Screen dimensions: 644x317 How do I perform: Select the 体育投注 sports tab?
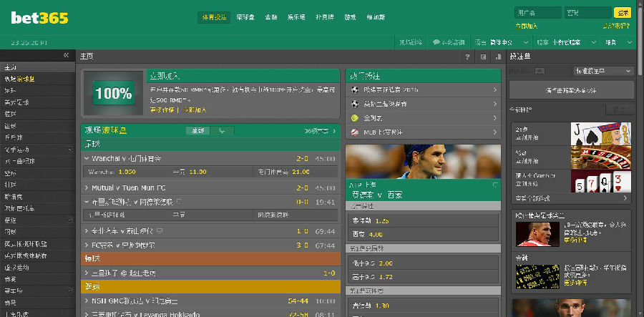tap(214, 17)
